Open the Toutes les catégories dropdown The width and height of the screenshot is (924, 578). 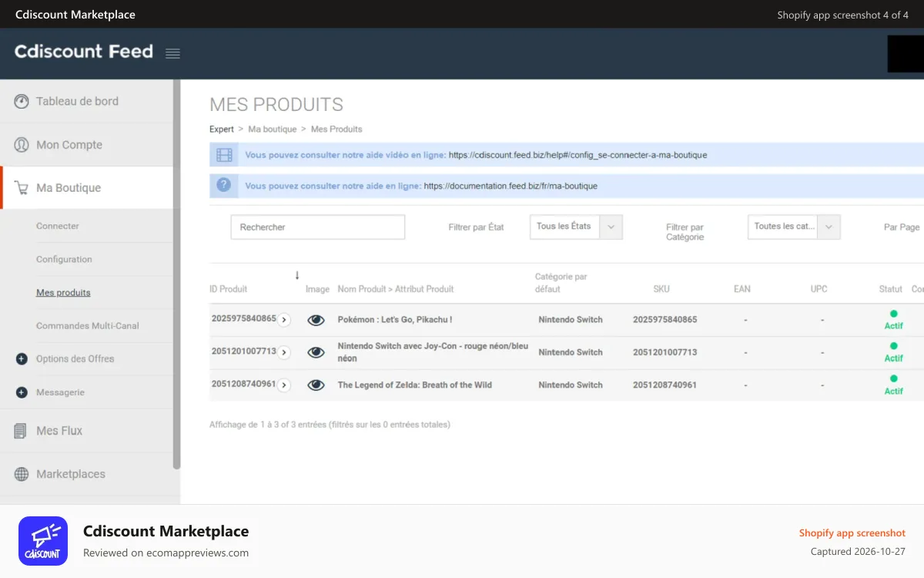pyautogui.click(x=794, y=227)
